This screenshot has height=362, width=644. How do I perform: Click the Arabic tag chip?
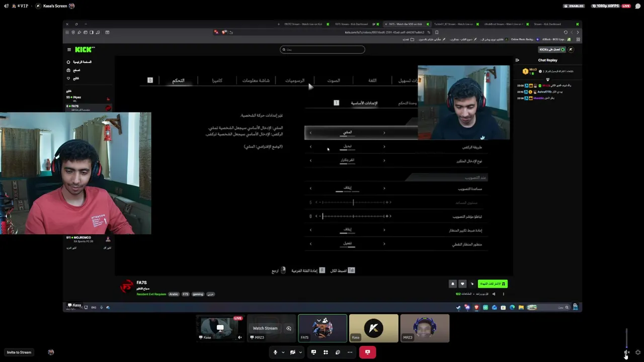[x=174, y=294]
